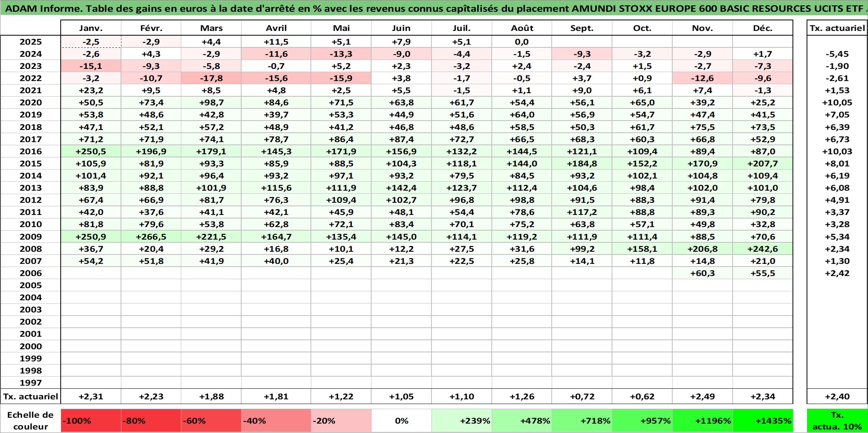Click the 0% white color scale swatch

[x=401, y=421]
